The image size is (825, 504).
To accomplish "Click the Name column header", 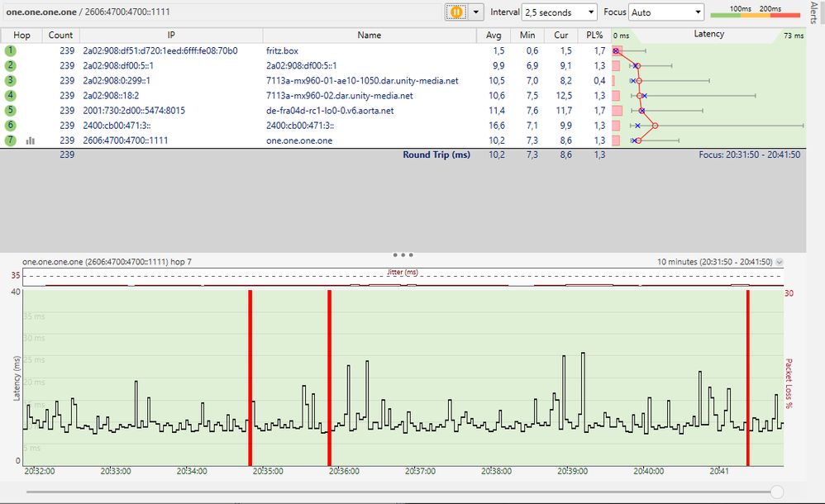I will (370, 35).
